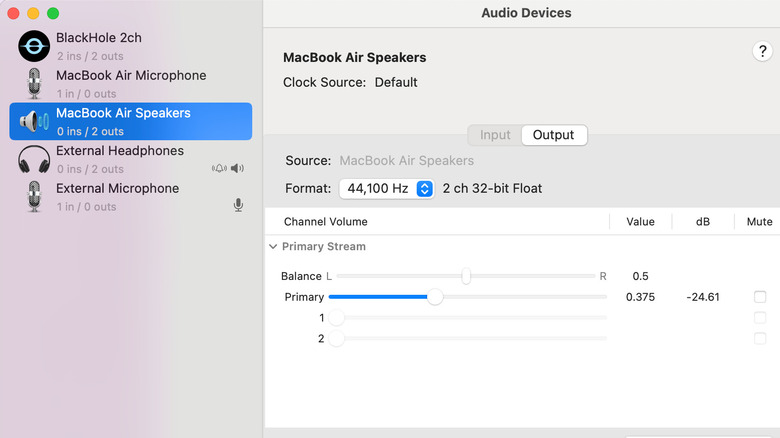Click the BlackHole 2ch device icon
The image size is (780, 438).
click(34, 46)
